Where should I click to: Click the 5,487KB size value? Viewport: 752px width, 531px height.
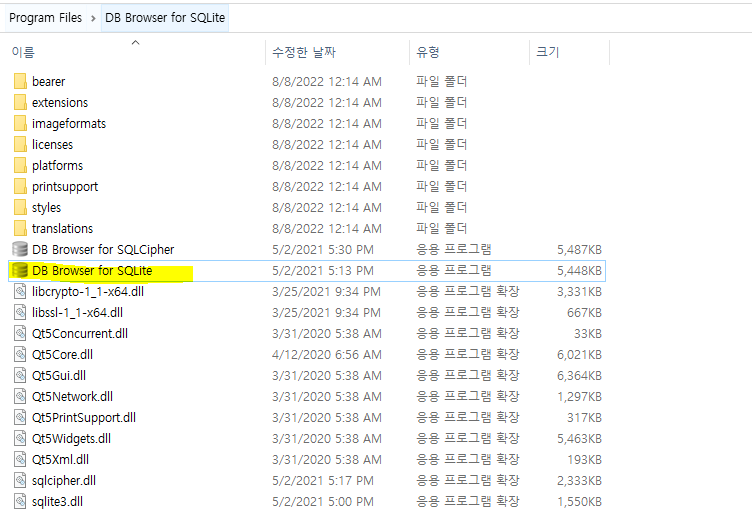[579, 249]
